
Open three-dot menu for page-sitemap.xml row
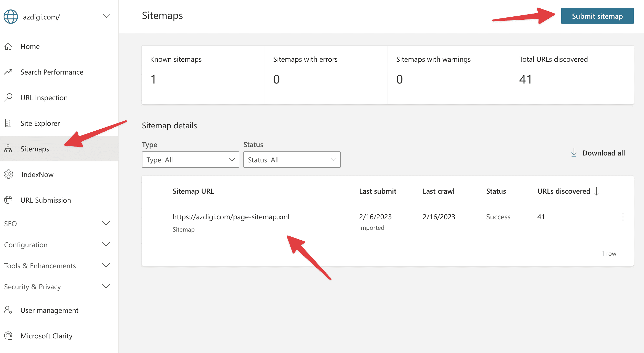tap(623, 217)
